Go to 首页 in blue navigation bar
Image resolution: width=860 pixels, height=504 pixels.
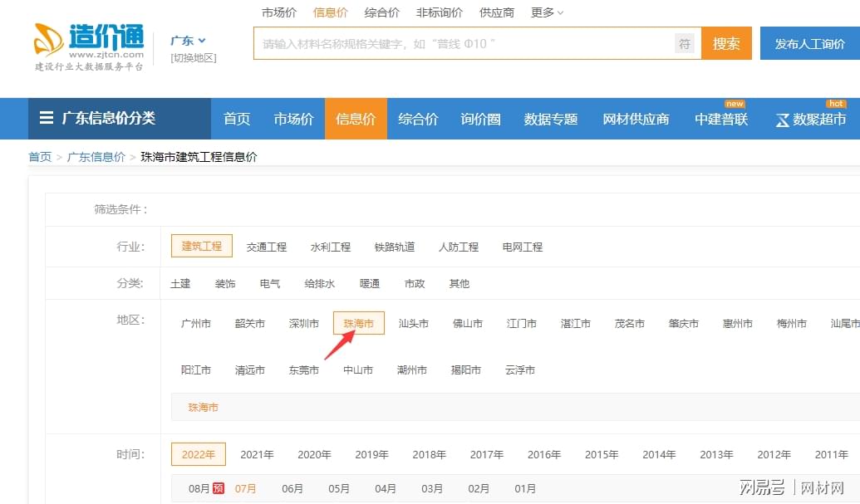(237, 119)
